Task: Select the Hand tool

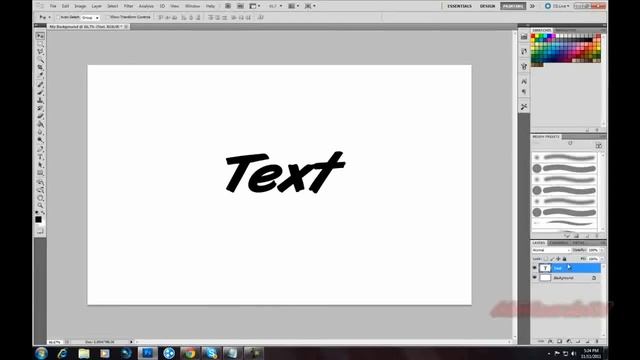Action: [40, 198]
